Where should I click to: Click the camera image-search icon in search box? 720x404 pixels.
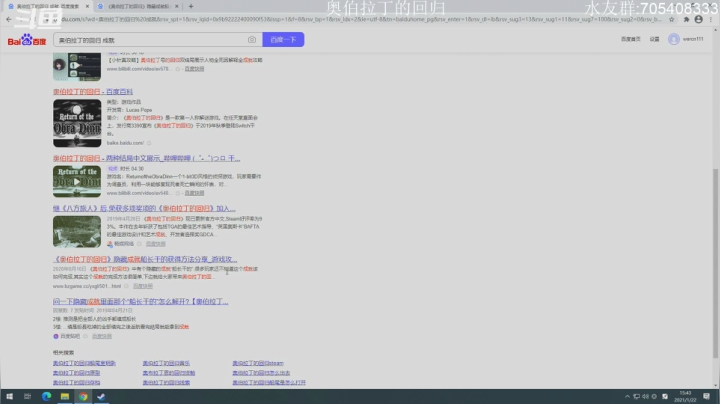pos(252,40)
